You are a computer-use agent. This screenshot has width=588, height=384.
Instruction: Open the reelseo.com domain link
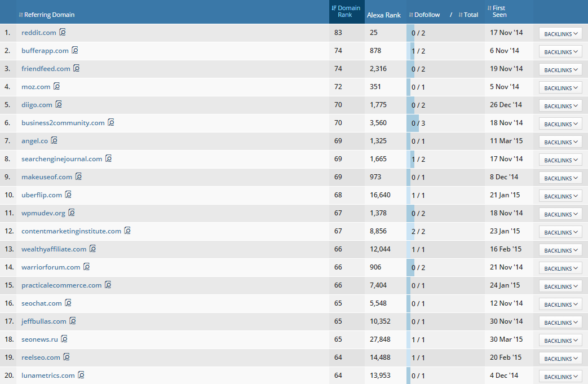click(41, 357)
